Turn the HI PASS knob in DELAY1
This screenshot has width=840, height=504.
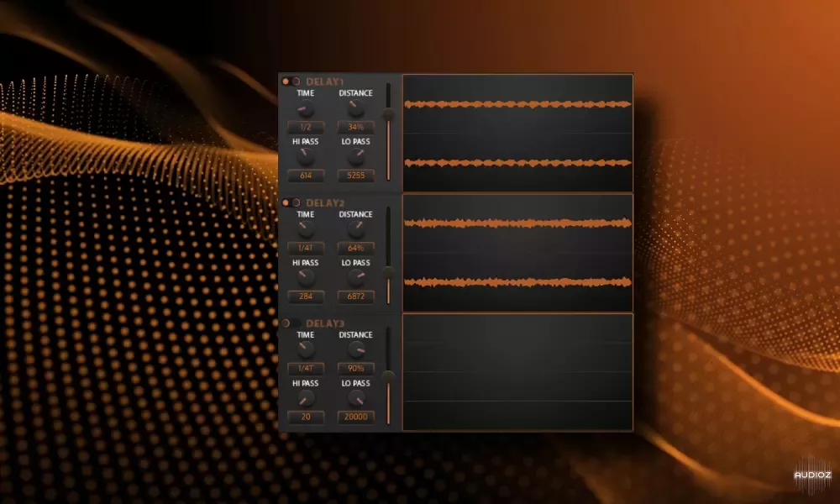click(304, 157)
